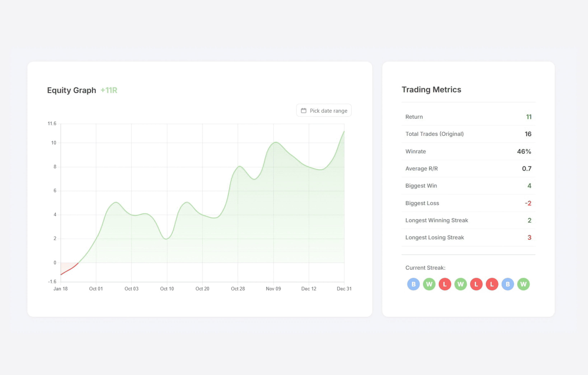Select the first blue B streak badge

(413, 284)
